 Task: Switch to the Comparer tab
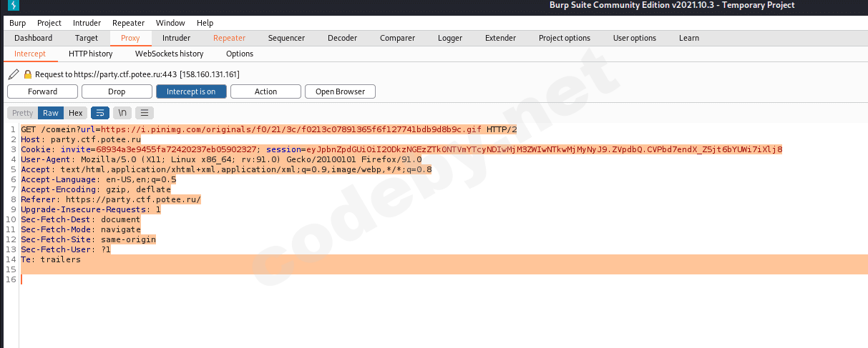point(397,38)
